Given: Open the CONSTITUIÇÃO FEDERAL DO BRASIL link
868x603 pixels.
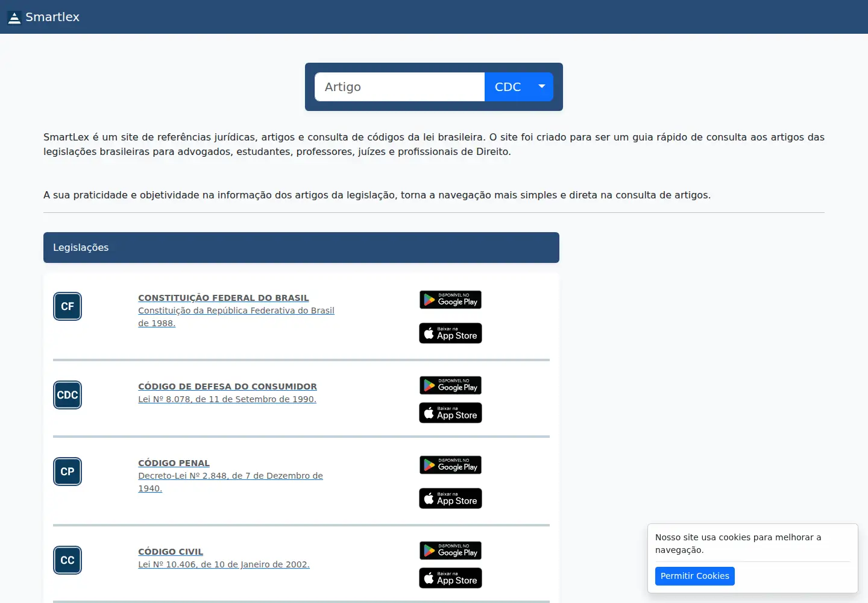Looking at the screenshot, I should tap(224, 298).
